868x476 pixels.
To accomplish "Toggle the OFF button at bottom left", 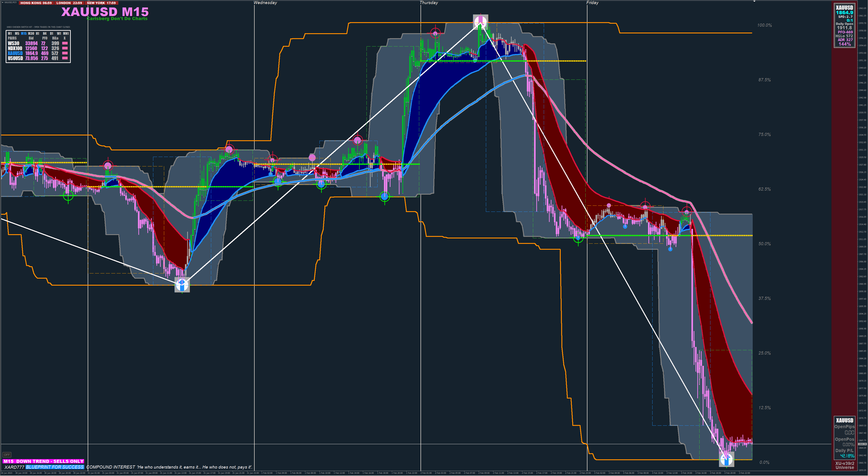I will tap(7, 455).
